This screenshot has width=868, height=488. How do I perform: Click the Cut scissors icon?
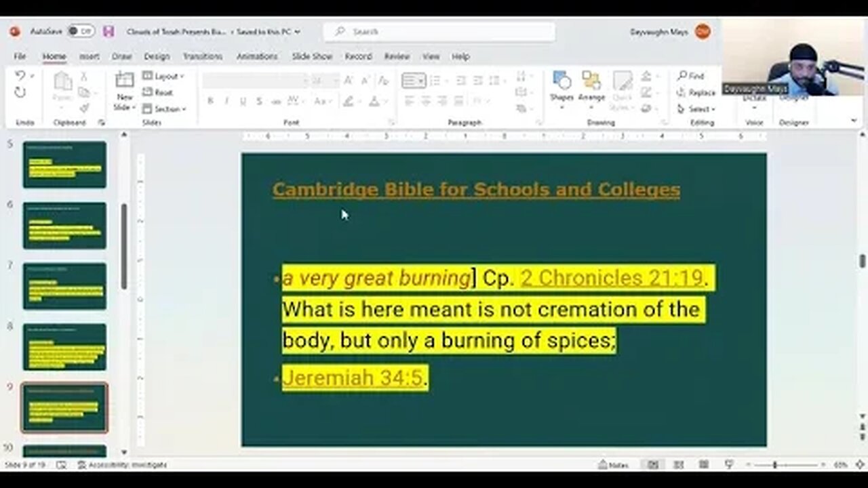(x=84, y=77)
